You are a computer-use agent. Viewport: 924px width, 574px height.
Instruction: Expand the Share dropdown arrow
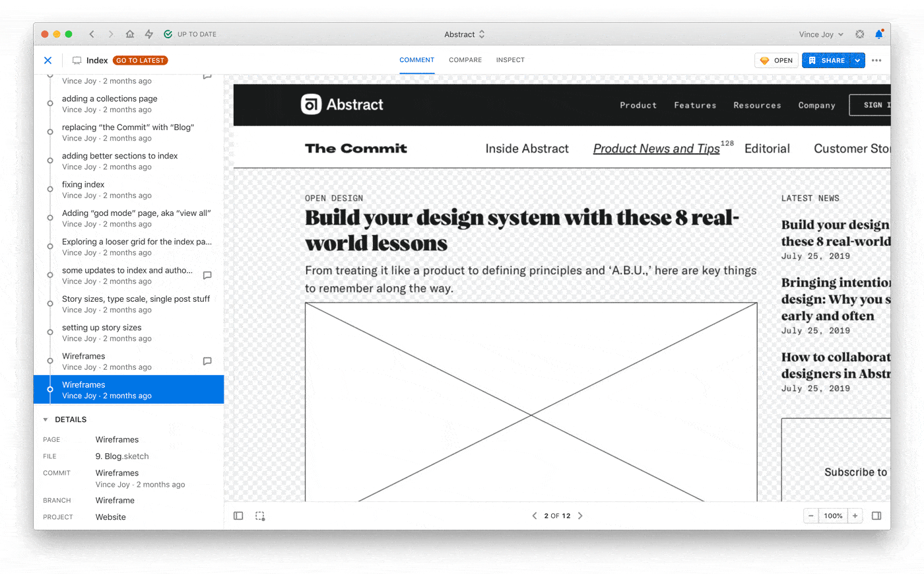(x=857, y=60)
